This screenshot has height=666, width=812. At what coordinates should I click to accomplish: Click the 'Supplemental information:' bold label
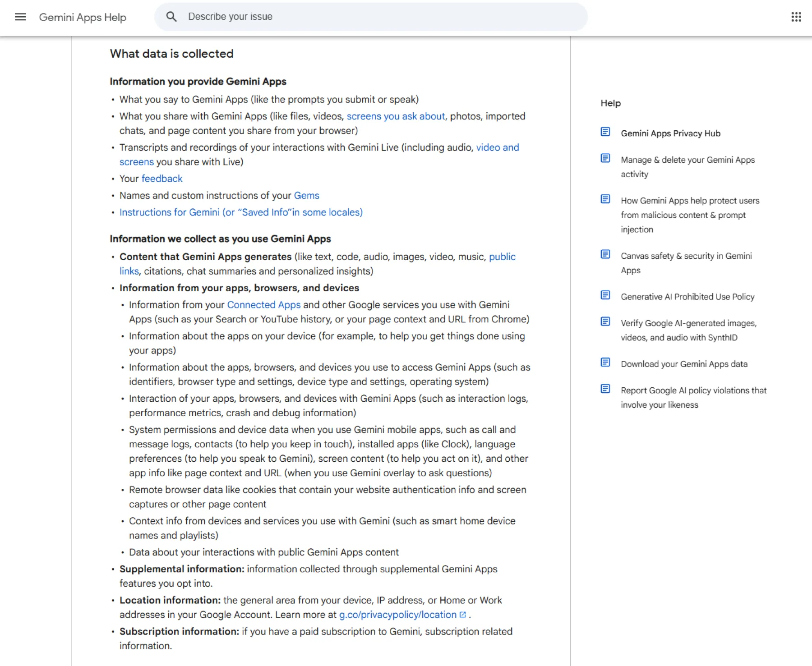pos(182,569)
